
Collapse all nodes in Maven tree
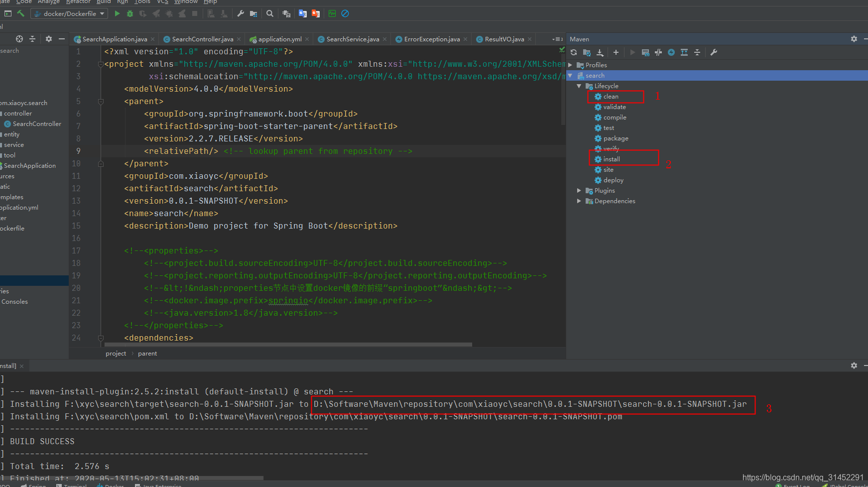pyautogui.click(x=697, y=52)
